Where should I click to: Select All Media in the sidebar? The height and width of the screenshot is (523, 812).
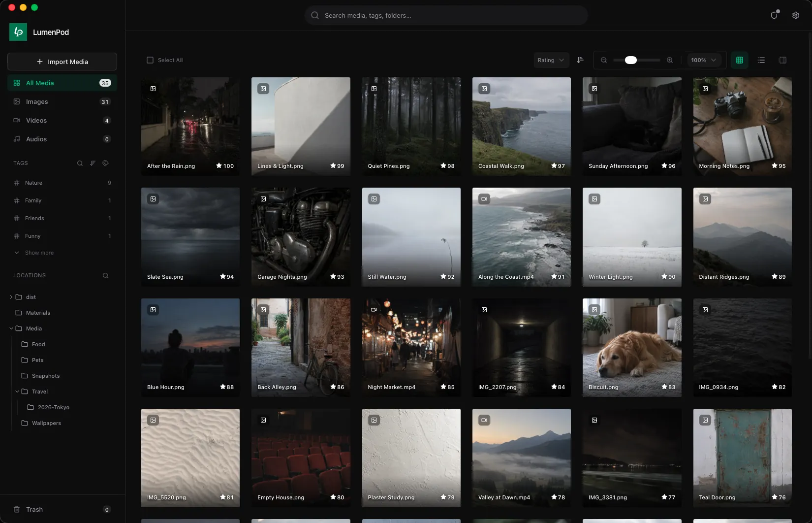tap(62, 83)
